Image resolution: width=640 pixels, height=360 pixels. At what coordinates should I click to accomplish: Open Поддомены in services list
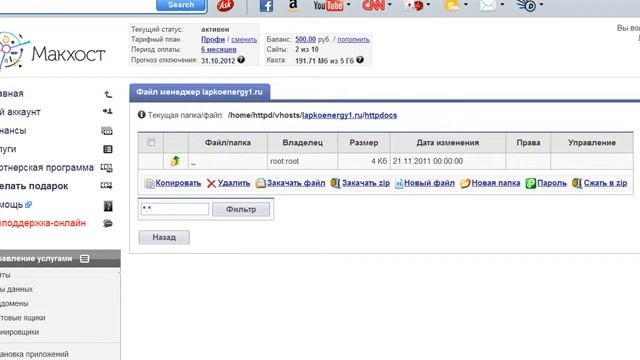tap(14, 303)
